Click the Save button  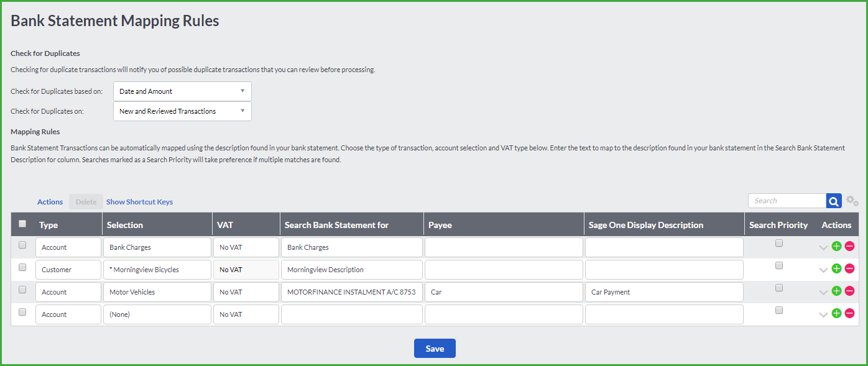click(x=435, y=349)
